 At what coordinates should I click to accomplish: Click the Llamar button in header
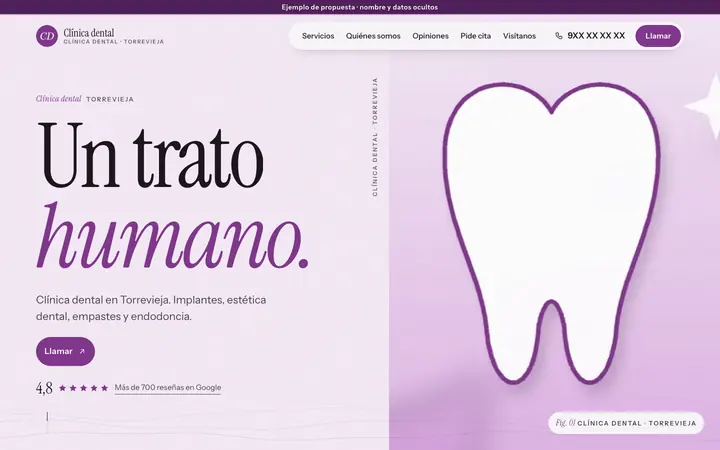click(x=658, y=36)
